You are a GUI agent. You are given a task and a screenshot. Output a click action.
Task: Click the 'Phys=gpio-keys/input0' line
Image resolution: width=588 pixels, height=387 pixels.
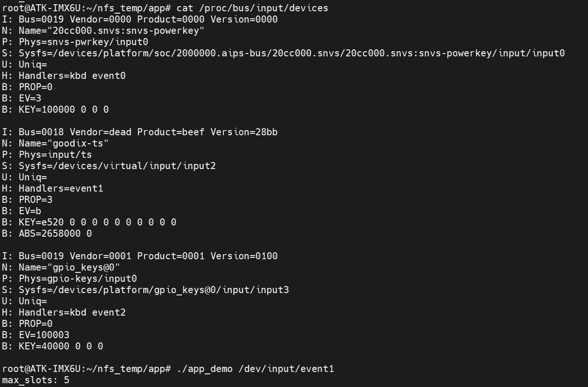78,279
